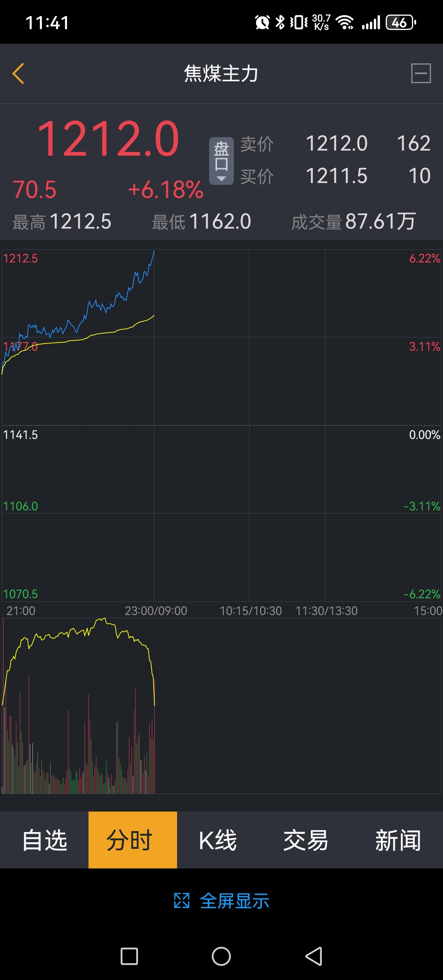Tap the battery indicator in status bar
The width and height of the screenshot is (443, 980).
coord(401,23)
